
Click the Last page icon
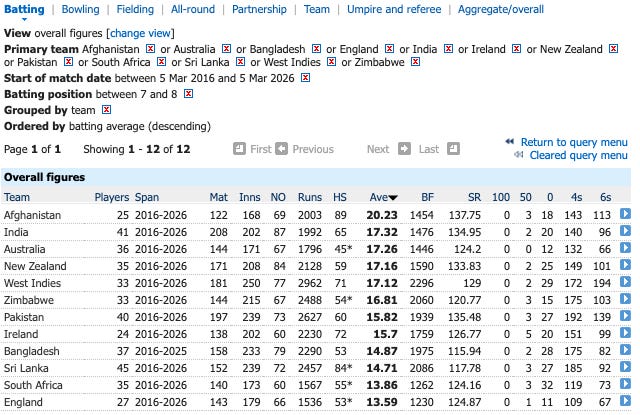point(453,149)
